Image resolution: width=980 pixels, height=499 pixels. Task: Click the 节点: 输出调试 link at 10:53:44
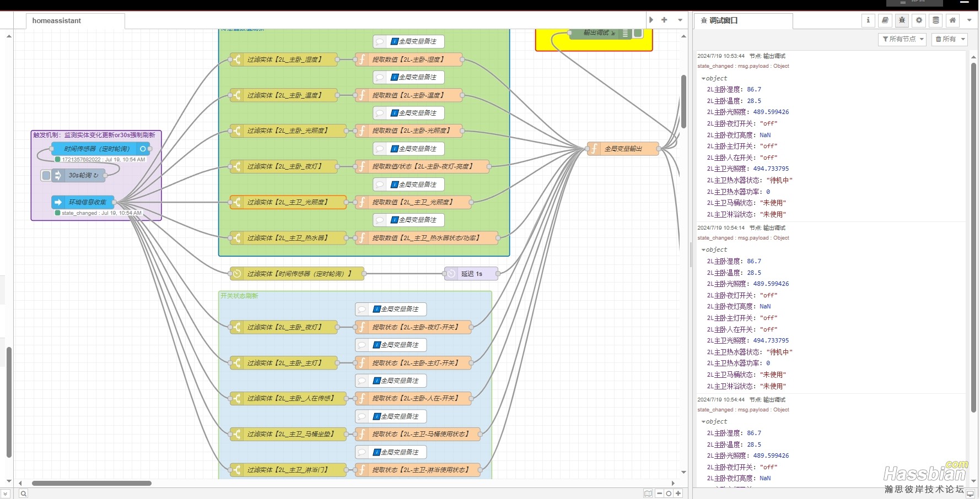(767, 56)
